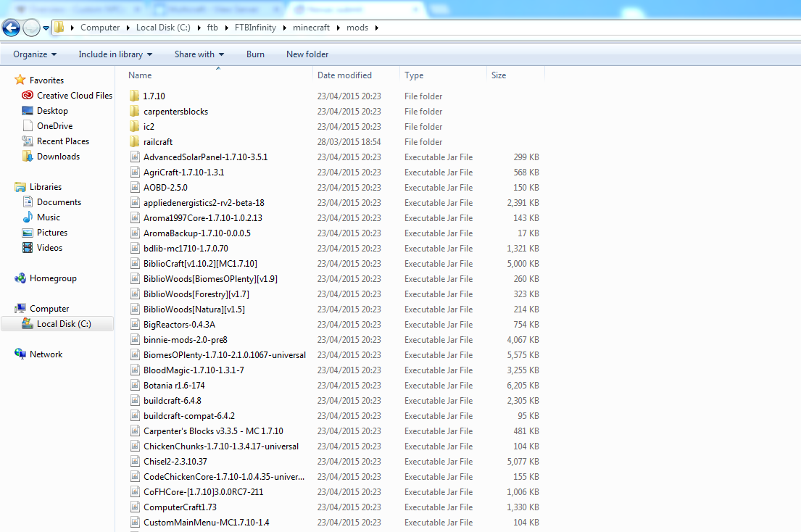Click the New folder button

tap(307, 54)
